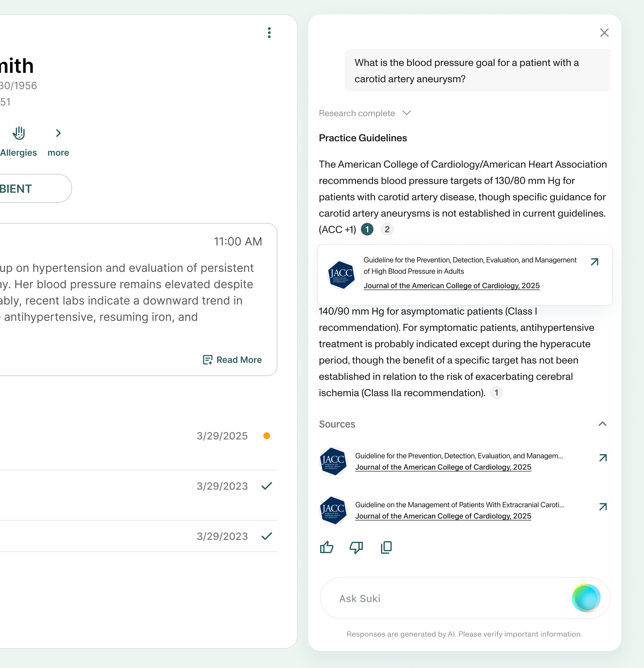Click JACC logo of Extracranial Carotid source
The width and height of the screenshot is (644, 668).
tap(333, 510)
